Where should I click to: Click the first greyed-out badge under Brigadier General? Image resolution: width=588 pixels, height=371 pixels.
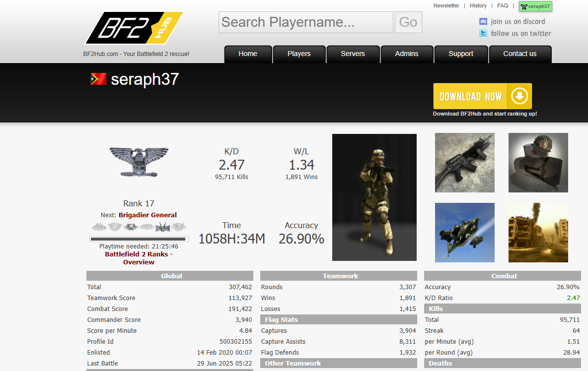click(99, 227)
